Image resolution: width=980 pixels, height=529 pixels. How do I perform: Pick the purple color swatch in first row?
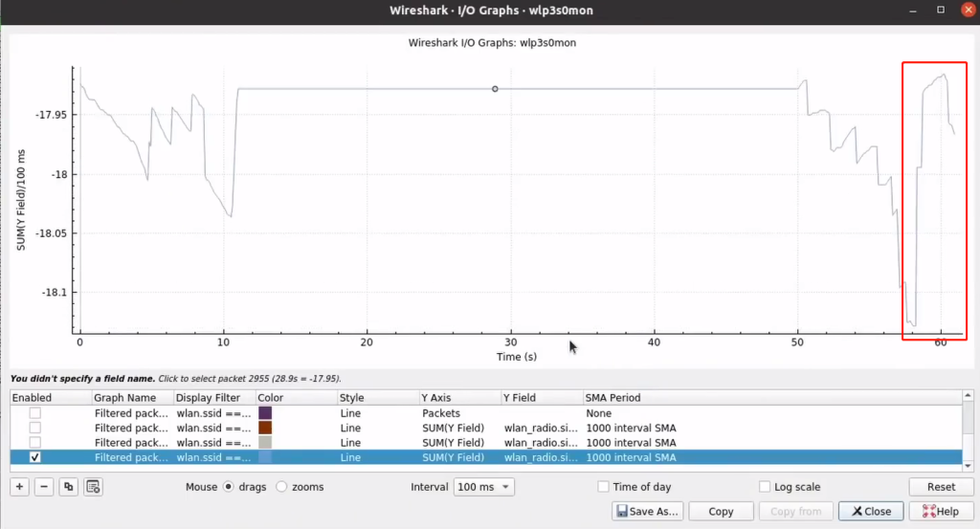coord(265,413)
